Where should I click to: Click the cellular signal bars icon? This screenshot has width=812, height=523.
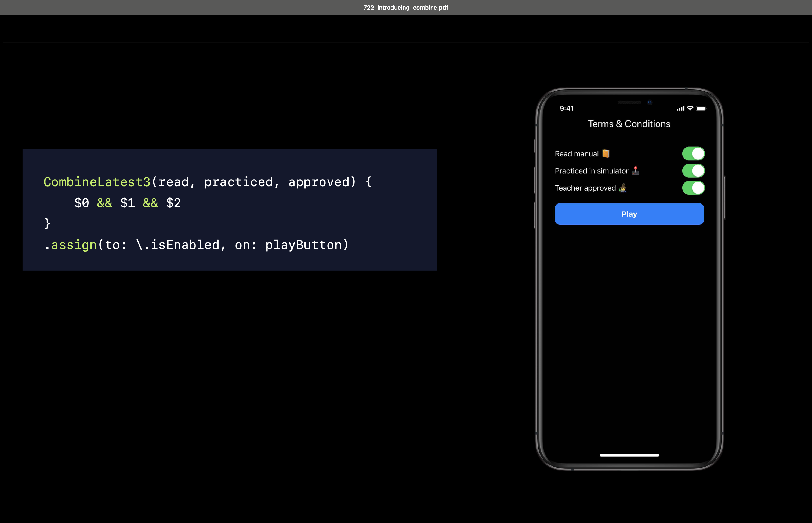680,109
